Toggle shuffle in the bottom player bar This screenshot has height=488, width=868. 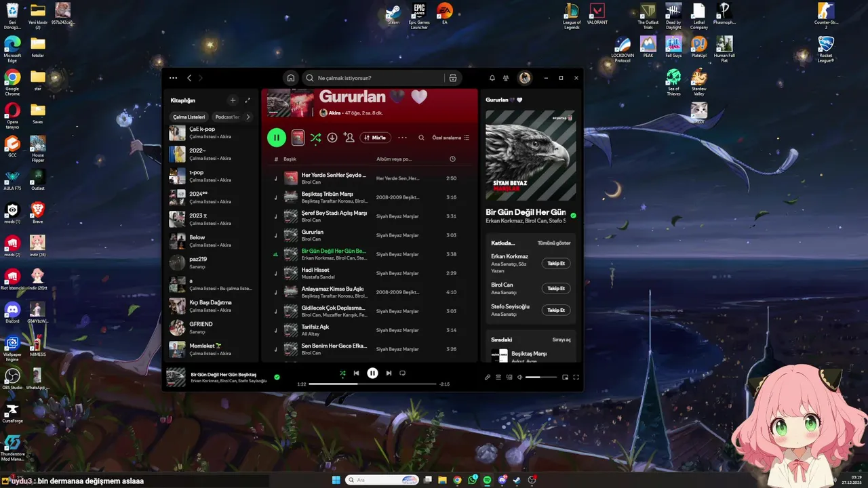[x=342, y=373]
